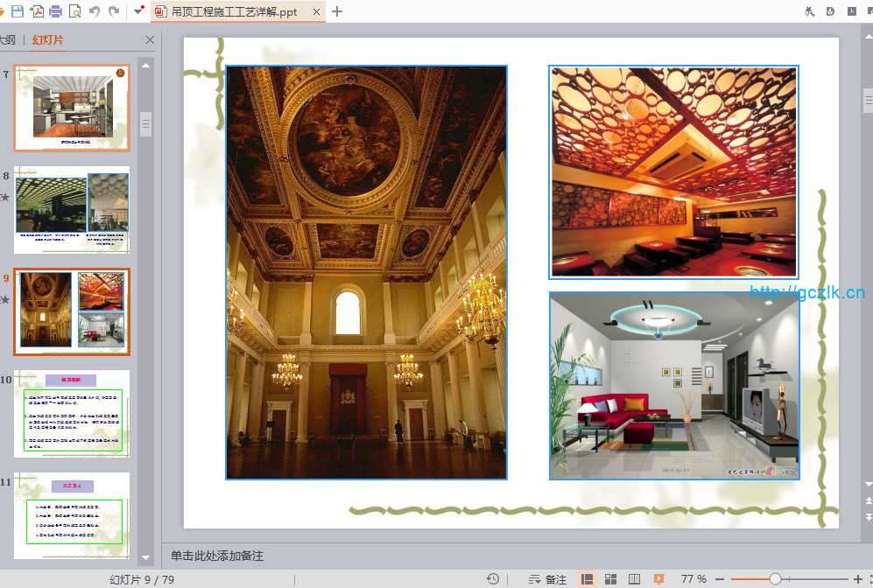This screenshot has height=588, width=873.
Task: Toggle the 备注 notes pane button
Action: click(547, 579)
